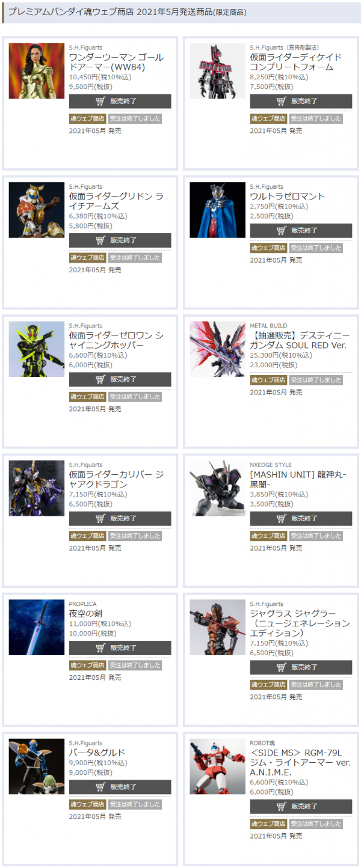Open the Destiny Gundam SOUL RED thumbnail
361x868 pixels.
pyautogui.click(x=218, y=349)
